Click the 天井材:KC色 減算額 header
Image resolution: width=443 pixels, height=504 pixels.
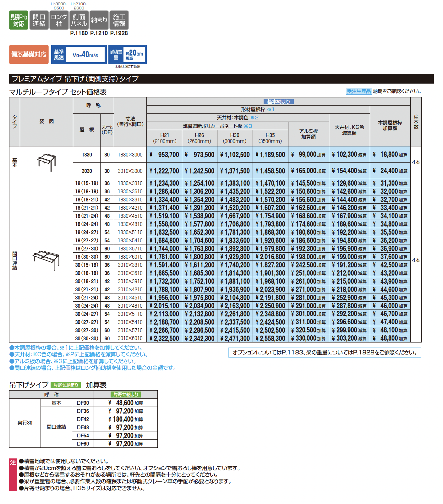tap(349, 130)
